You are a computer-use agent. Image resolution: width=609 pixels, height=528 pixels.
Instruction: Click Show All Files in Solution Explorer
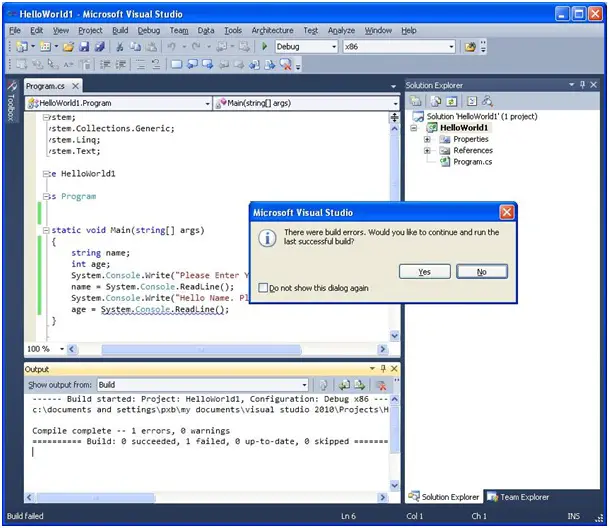(436, 101)
